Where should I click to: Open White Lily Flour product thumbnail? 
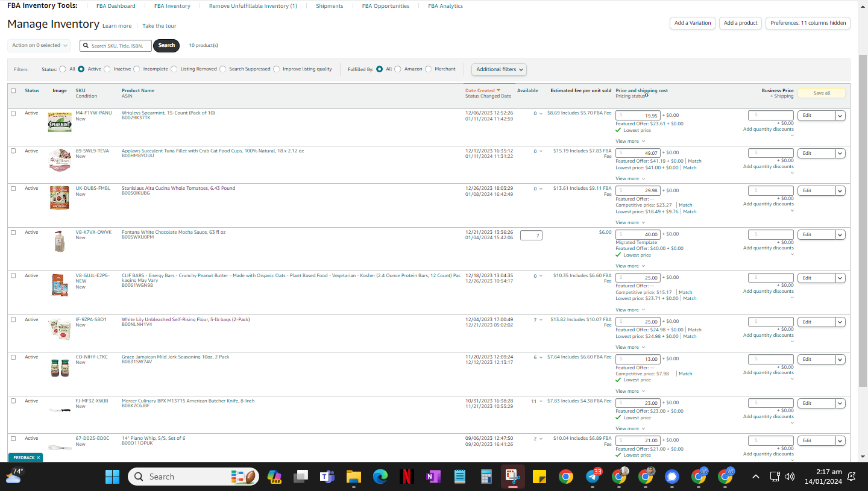[60, 329]
